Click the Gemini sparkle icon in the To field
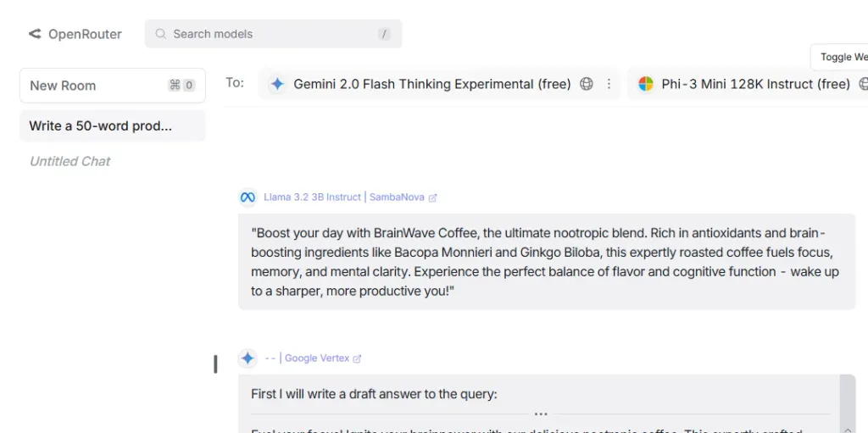This screenshot has width=868, height=433. pos(277,84)
